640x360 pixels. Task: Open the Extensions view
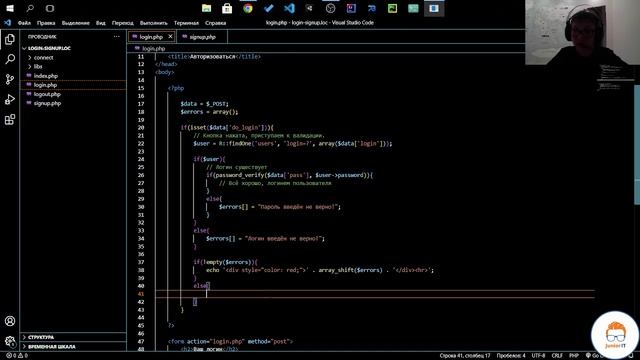pos(10,119)
